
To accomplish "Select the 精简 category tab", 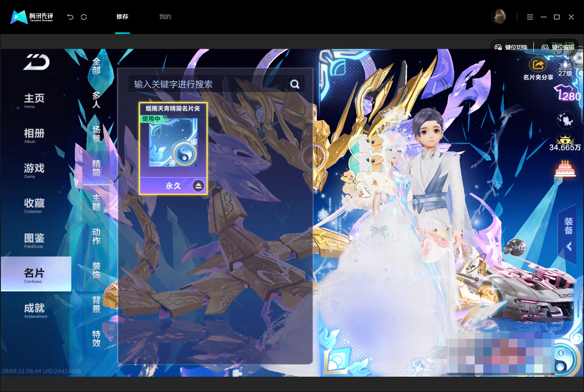I will 96,168.
